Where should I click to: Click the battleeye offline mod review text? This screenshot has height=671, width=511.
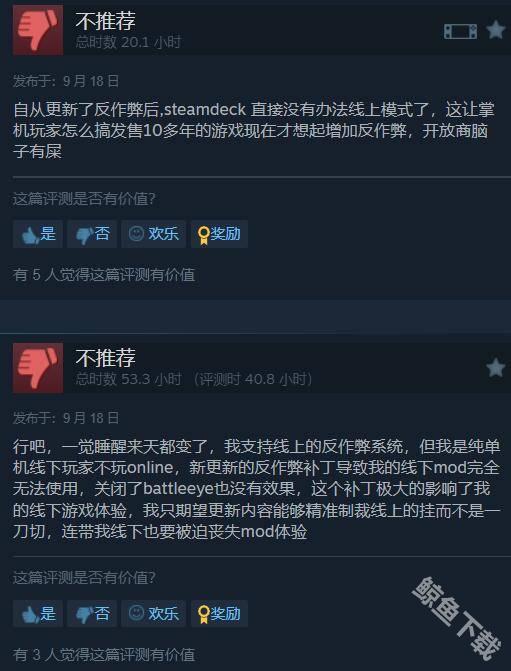[x=257, y=489]
